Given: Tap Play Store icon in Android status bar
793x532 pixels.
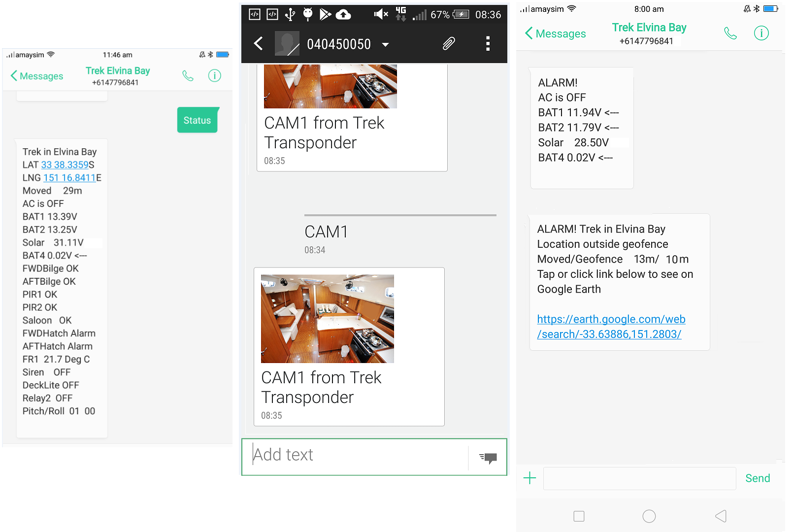Looking at the screenshot, I should 325,14.
